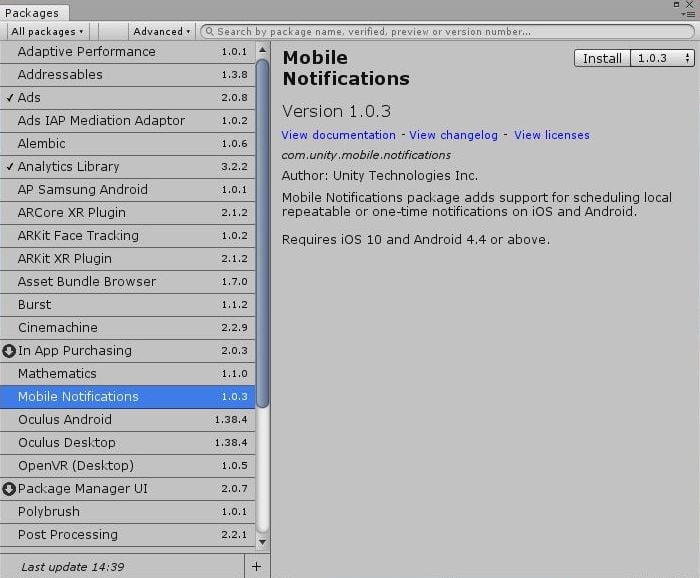The width and height of the screenshot is (700, 578).
Task: Select the In App Purchasing package
Action: coord(128,351)
